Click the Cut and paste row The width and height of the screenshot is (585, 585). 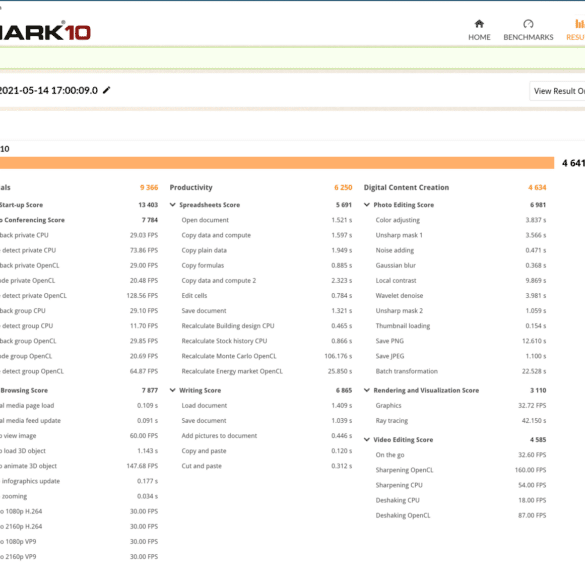pos(267,466)
